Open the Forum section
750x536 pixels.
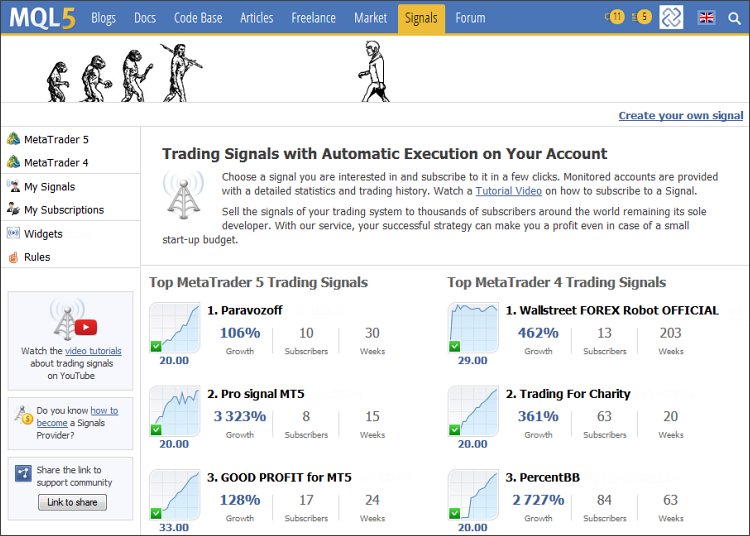[470, 18]
